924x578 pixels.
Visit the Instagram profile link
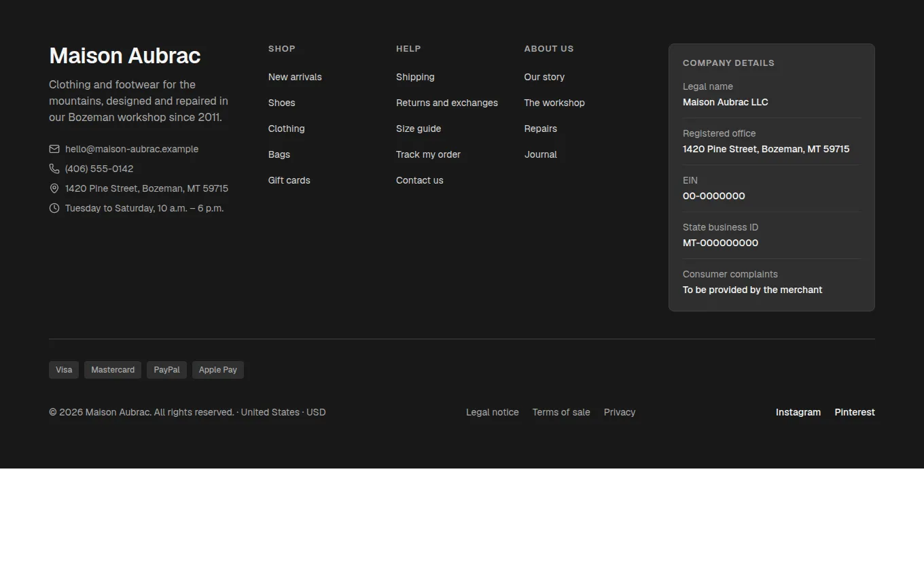[x=798, y=412]
